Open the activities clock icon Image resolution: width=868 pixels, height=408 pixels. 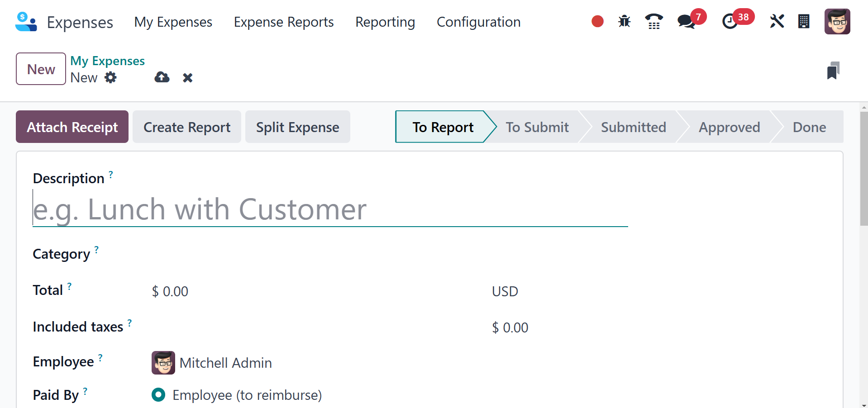tap(730, 21)
